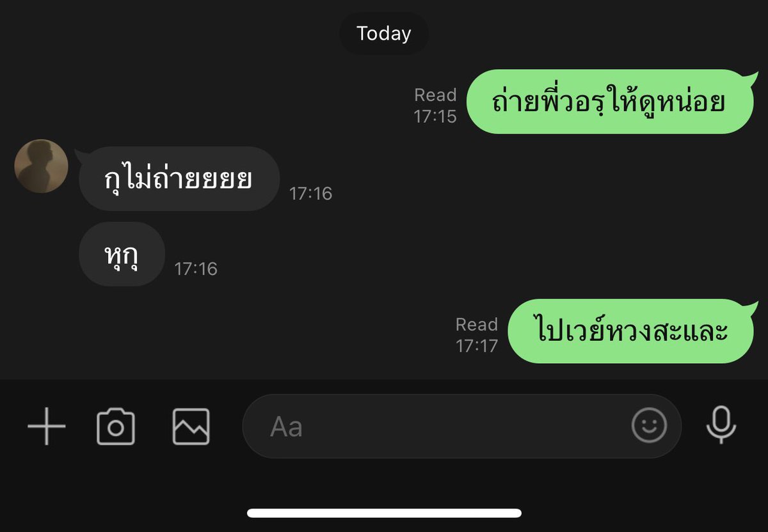Open the plus attachments menu
The height and width of the screenshot is (532, 768).
[47, 426]
